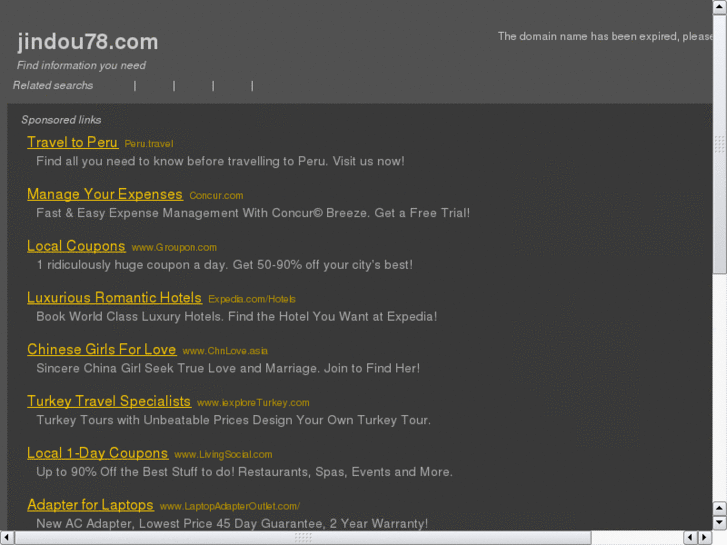Click the horizontal scrollbar left arrow at far left

click(6, 538)
